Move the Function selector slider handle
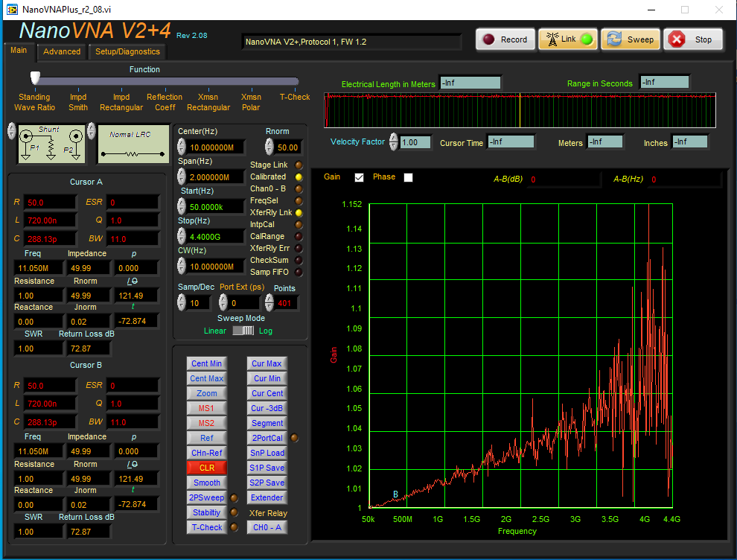Viewport: 737px width, 560px height. (35, 77)
